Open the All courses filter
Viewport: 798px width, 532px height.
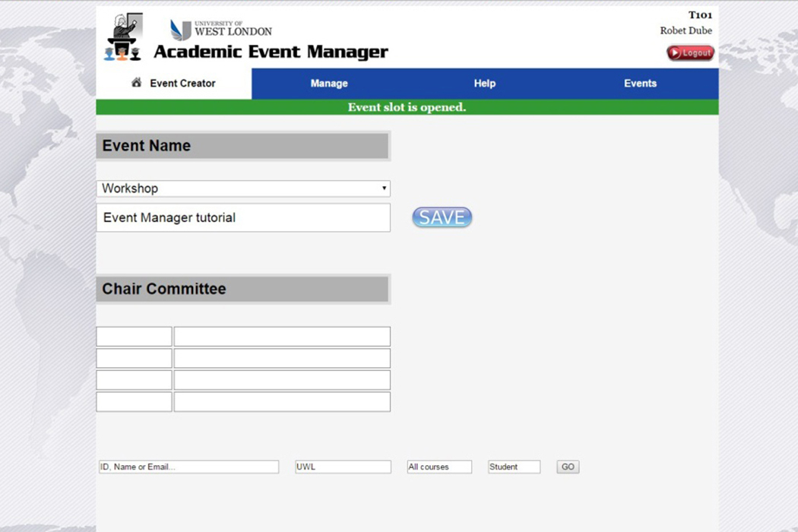(x=439, y=467)
